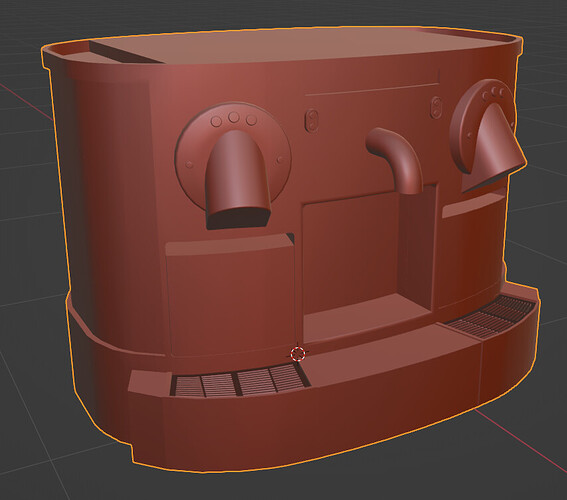
Task: Click the leftmost small circle on left dial
Action: pos(217,121)
